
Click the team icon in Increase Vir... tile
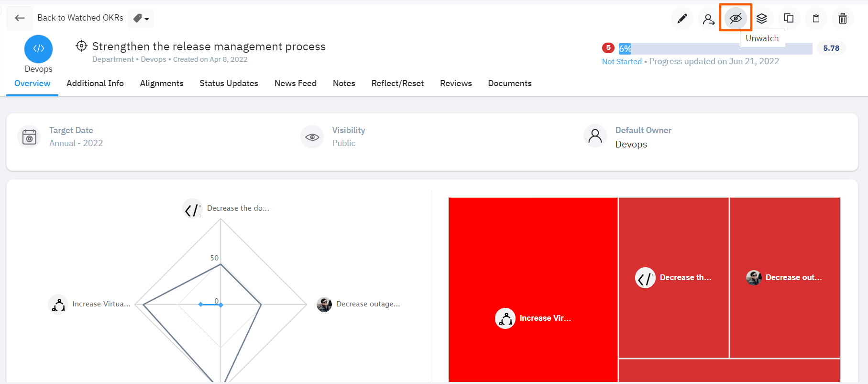click(x=505, y=318)
